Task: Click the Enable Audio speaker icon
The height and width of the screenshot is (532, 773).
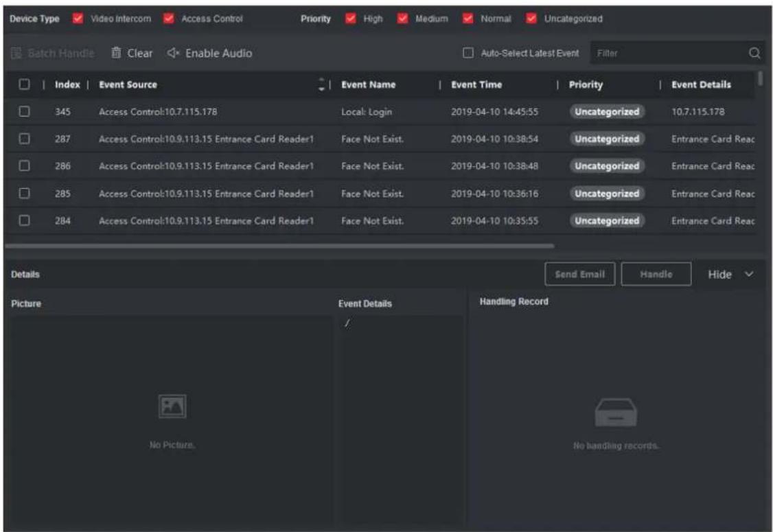Action: [x=173, y=53]
